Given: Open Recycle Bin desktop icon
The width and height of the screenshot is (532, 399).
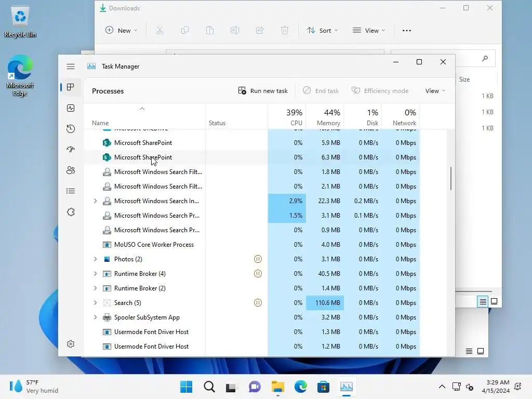Looking at the screenshot, I should (x=20, y=22).
